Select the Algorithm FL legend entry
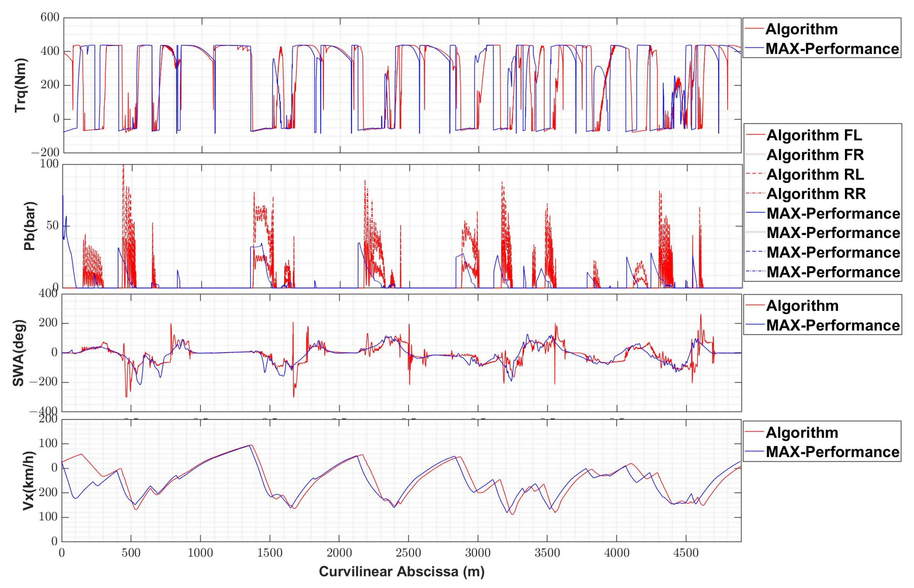914x588 pixels. 814,135
